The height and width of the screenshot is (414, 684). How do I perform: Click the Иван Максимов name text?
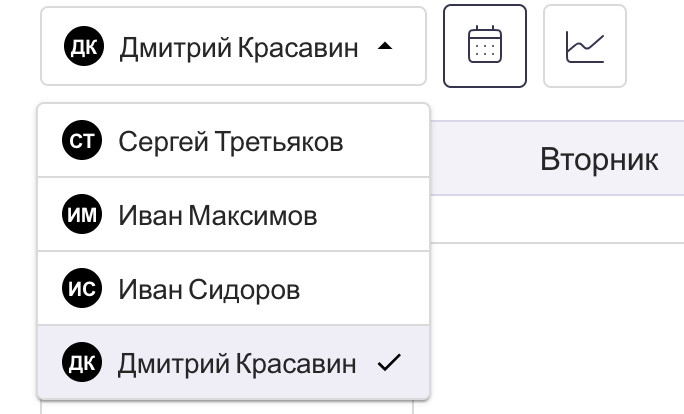tap(217, 215)
